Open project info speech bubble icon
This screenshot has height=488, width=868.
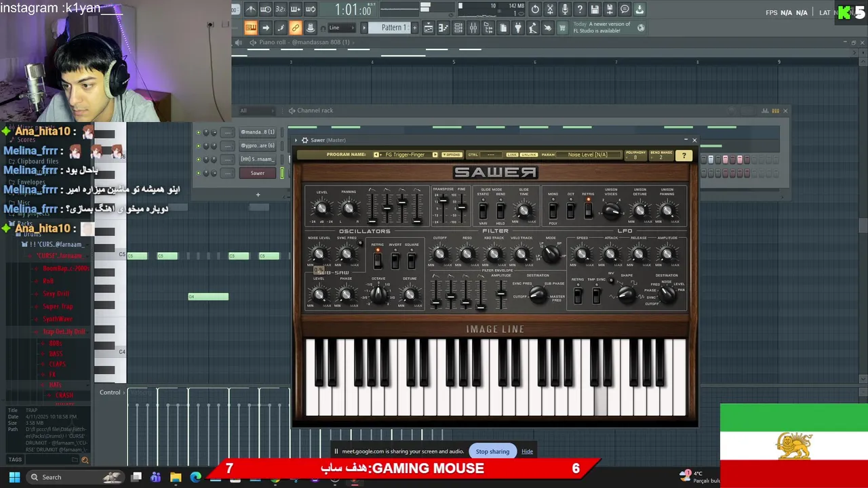625,9
